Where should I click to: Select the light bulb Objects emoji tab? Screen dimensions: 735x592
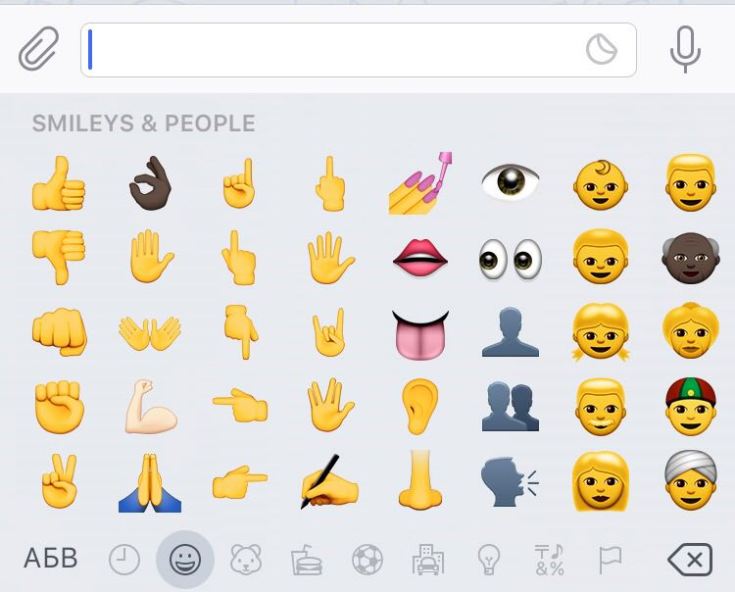(488, 559)
